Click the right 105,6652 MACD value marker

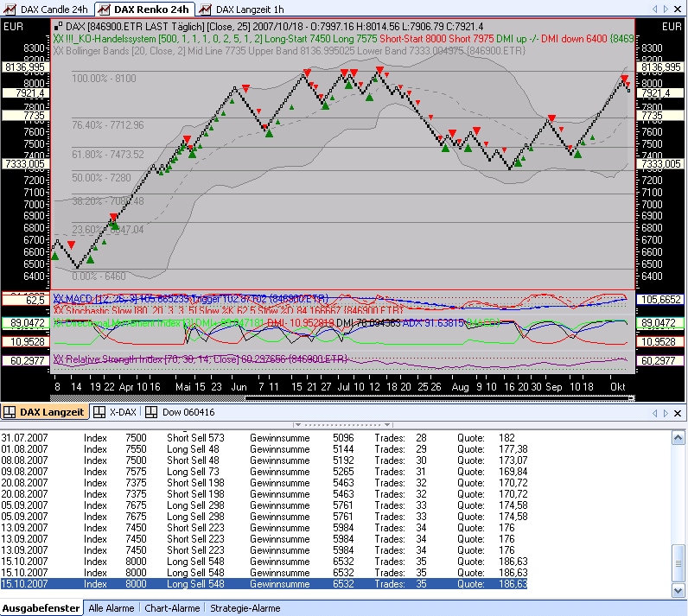click(660, 300)
